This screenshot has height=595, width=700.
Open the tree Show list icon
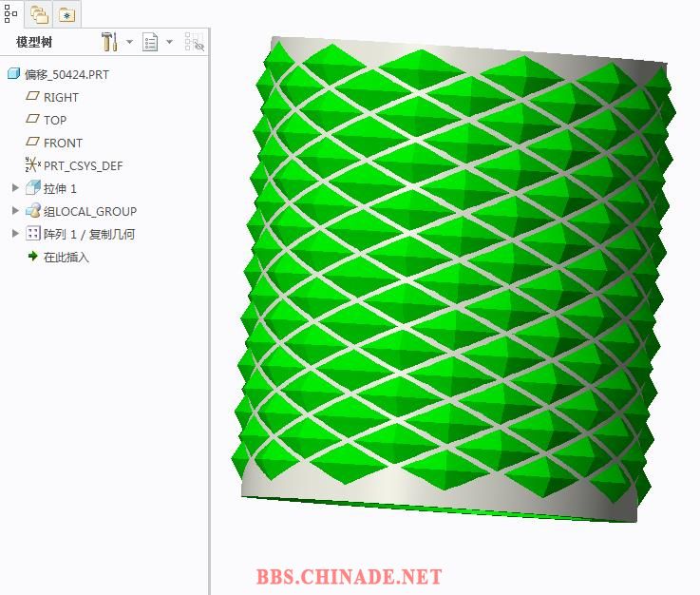[150, 42]
